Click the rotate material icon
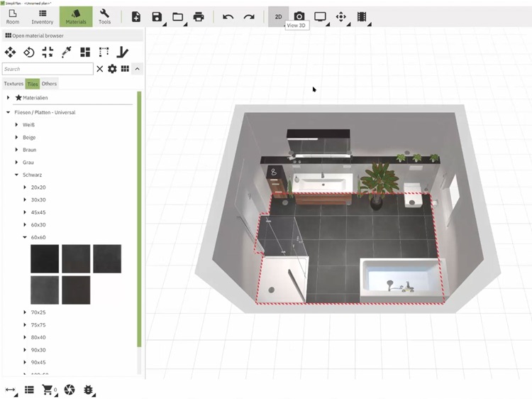532x399 pixels. pos(29,53)
